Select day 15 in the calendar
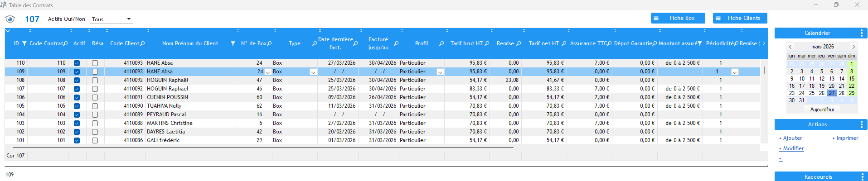This screenshot has height=181, width=868. 852,79
